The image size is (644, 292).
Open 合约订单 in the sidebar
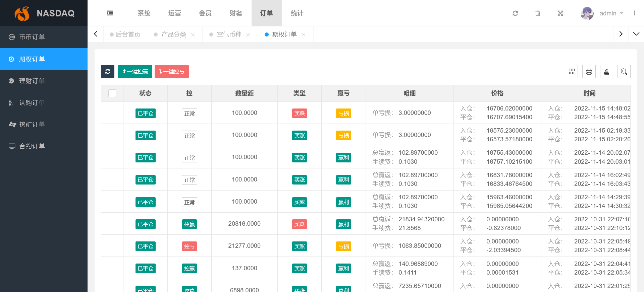point(32,146)
